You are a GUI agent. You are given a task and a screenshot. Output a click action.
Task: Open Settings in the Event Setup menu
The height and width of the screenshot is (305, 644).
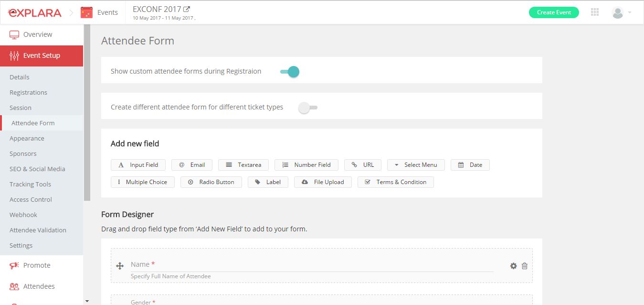coord(21,245)
